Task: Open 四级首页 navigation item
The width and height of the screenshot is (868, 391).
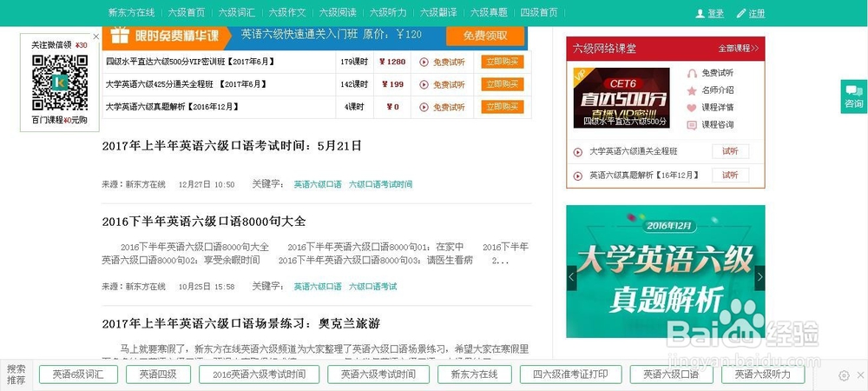Action: (x=539, y=13)
